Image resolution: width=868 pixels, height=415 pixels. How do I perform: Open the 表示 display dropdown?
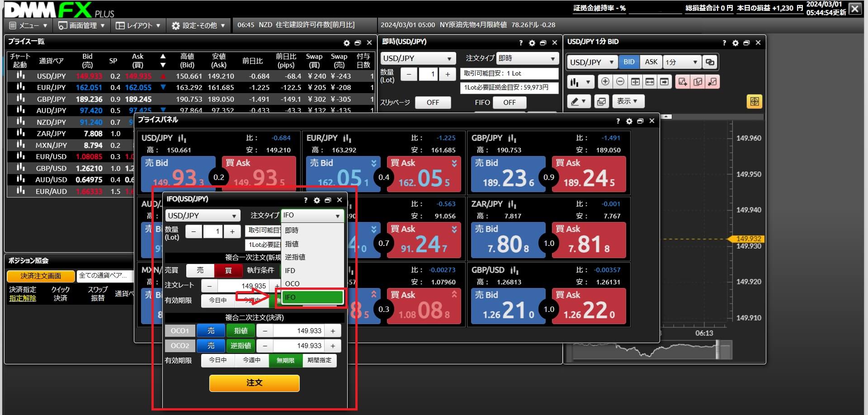[x=627, y=101]
